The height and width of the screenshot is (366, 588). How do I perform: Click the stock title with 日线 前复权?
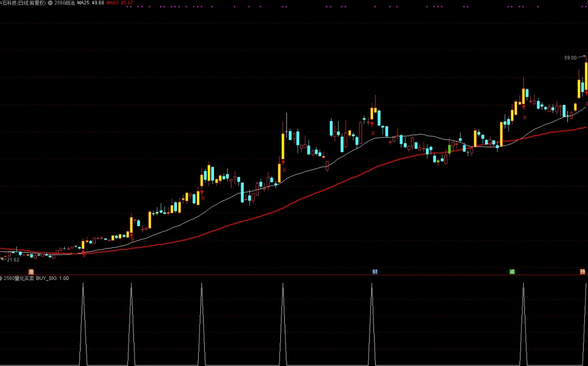pos(23,3)
